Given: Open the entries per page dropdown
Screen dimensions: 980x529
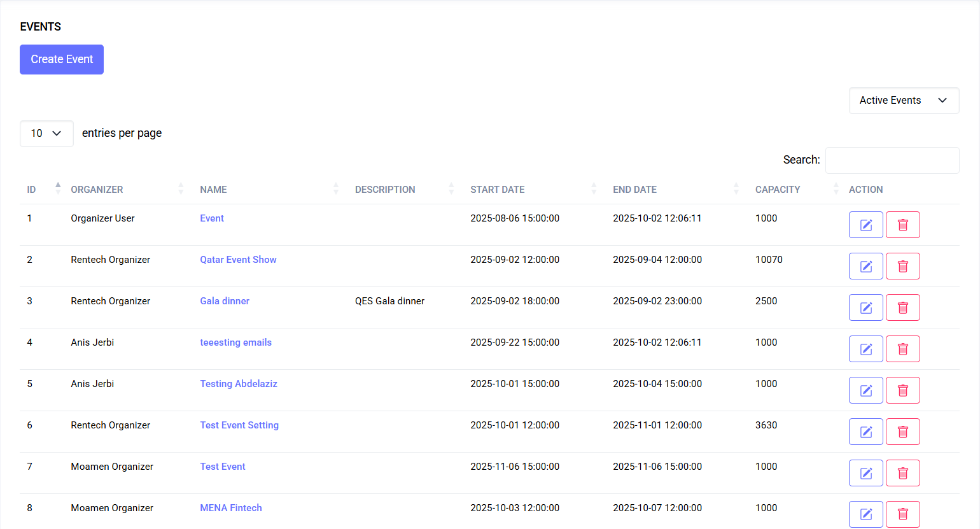Looking at the screenshot, I should 46,134.
